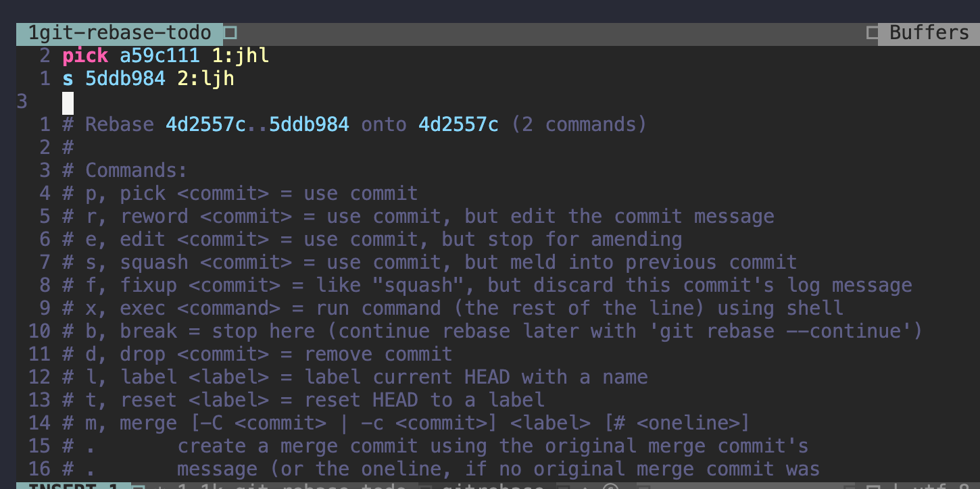Click "create a merge commit using" comment line
980x489 pixels.
pyautogui.click(x=435, y=446)
